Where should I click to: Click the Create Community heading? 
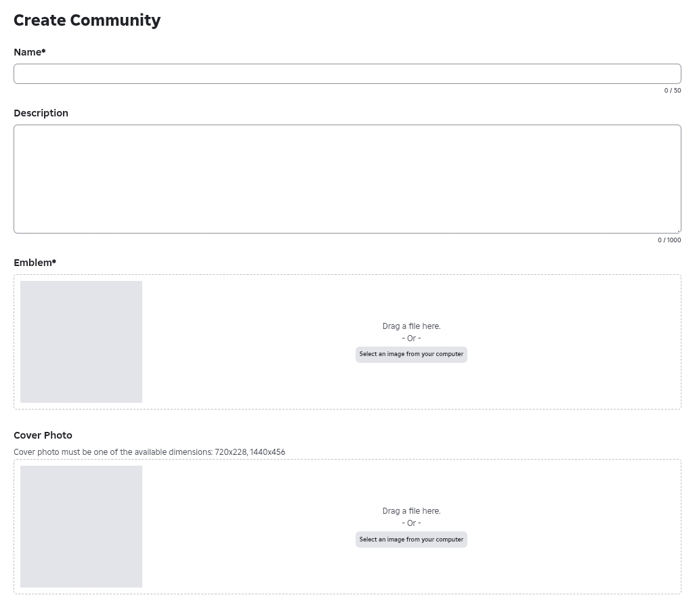pos(87,20)
